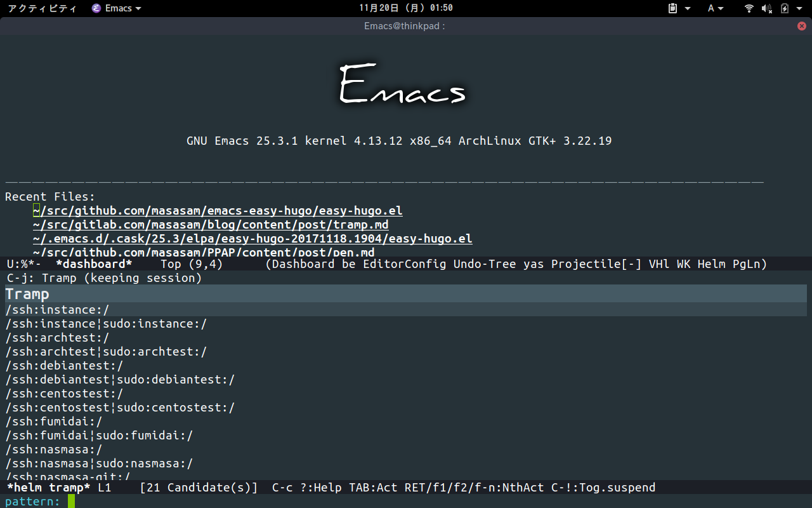Screen dimensions: 812x508
Task: Click the '[21 Candidate(s)]' count in mode line
Action: click(199, 487)
